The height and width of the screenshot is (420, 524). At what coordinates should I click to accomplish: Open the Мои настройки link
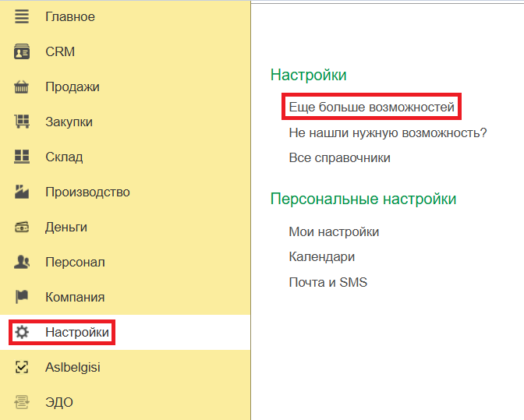334,232
